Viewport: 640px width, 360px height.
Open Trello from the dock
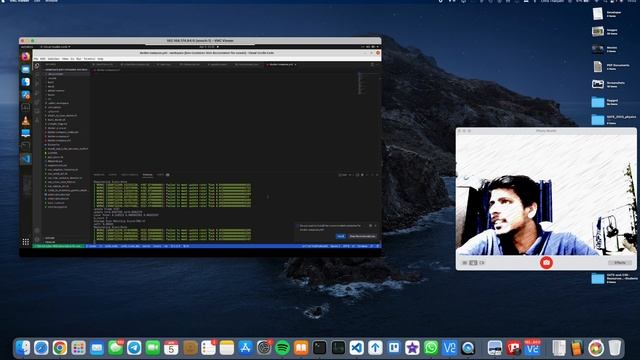coord(394,348)
